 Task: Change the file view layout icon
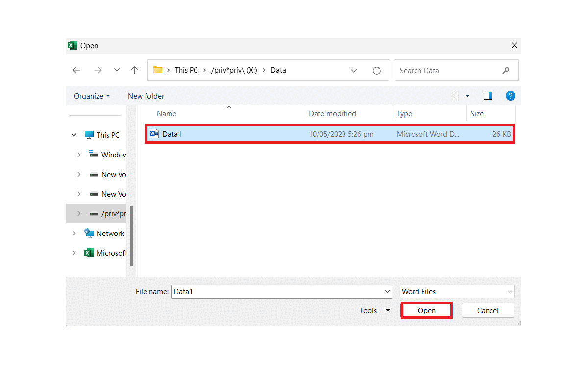point(455,96)
